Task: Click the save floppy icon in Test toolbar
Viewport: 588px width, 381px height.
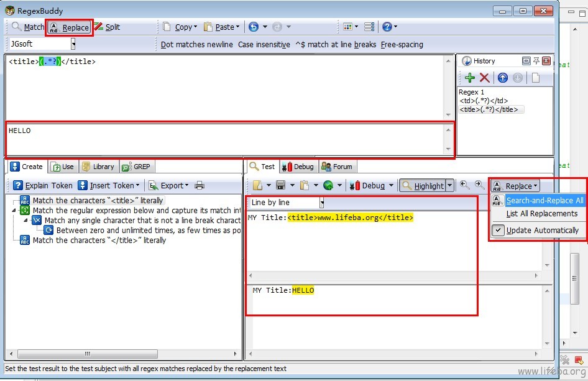Action: (x=280, y=185)
